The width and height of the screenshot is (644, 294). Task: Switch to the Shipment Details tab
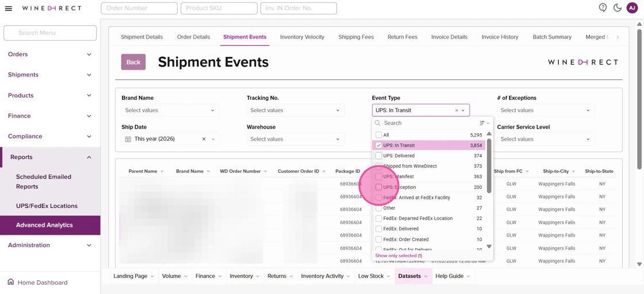click(x=141, y=37)
